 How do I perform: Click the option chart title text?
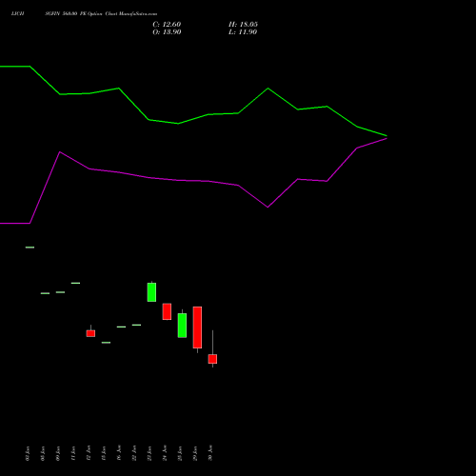point(84,13)
